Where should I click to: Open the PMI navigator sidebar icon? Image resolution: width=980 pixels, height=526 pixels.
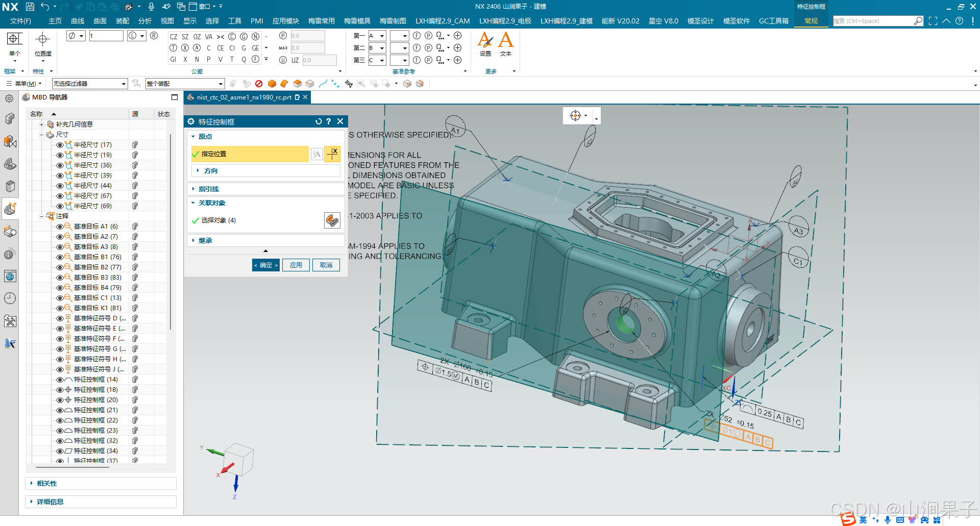pos(10,209)
